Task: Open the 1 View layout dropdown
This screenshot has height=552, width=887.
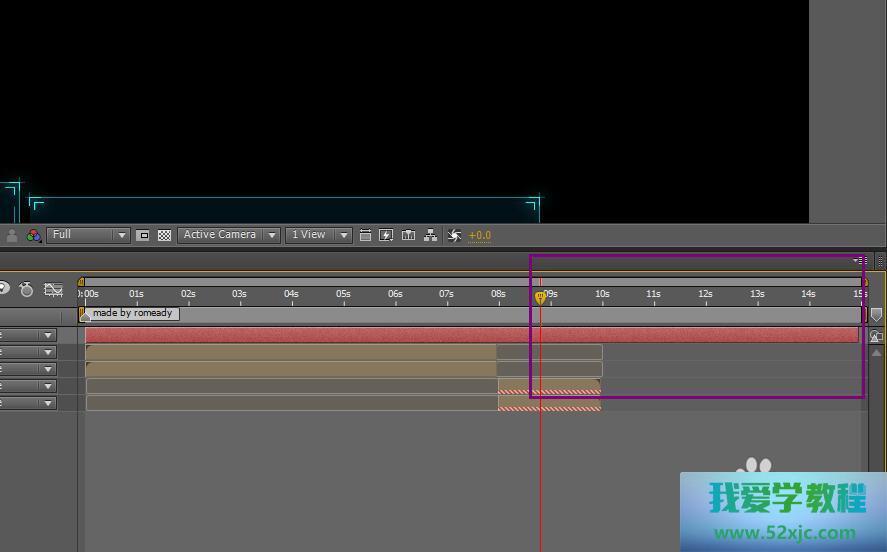Action: click(x=318, y=235)
